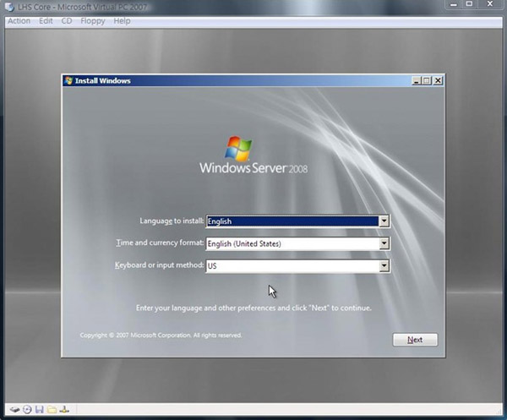507x420 pixels.
Task: Open the CD menu
Action: (67, 20)
